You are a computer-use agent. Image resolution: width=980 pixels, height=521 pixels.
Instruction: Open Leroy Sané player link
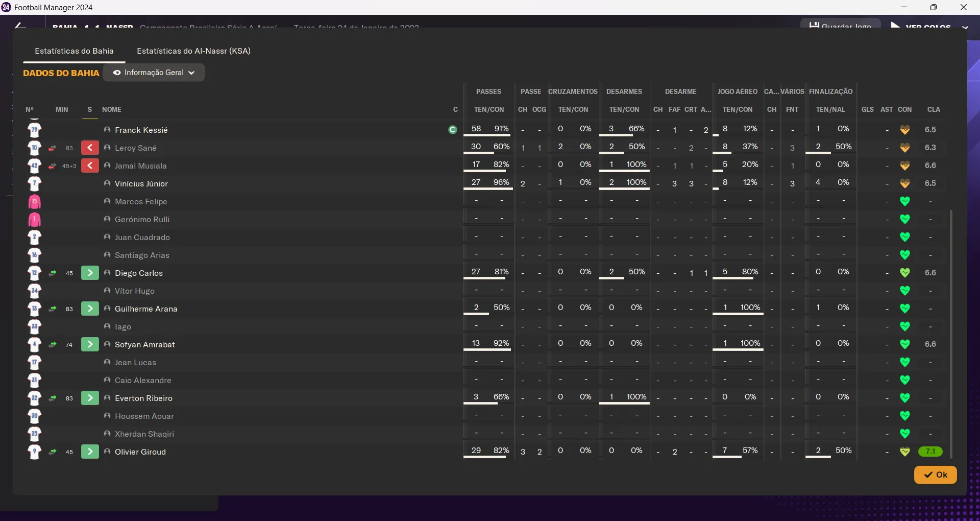[135, 148]
